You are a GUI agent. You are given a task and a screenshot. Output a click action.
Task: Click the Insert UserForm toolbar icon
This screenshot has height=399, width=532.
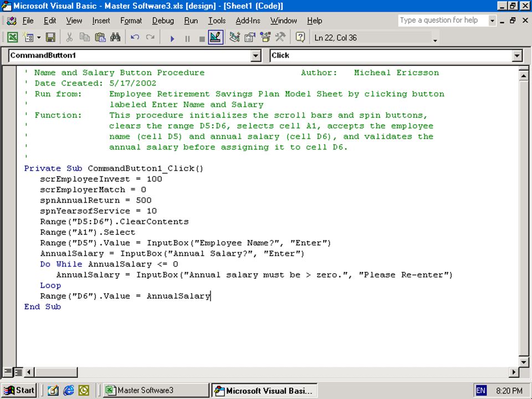[28, 37]
